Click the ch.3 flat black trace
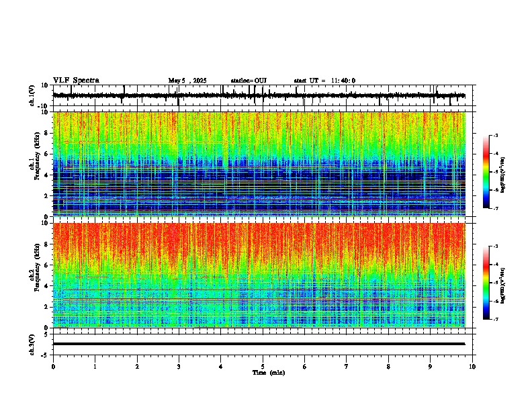 pos(259,344)
